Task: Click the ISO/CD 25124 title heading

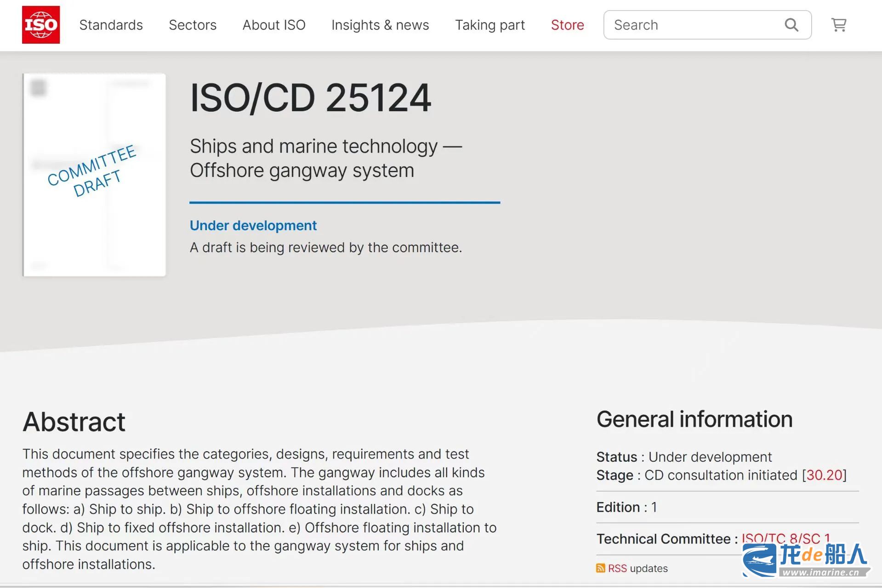Action: (311, 98)
